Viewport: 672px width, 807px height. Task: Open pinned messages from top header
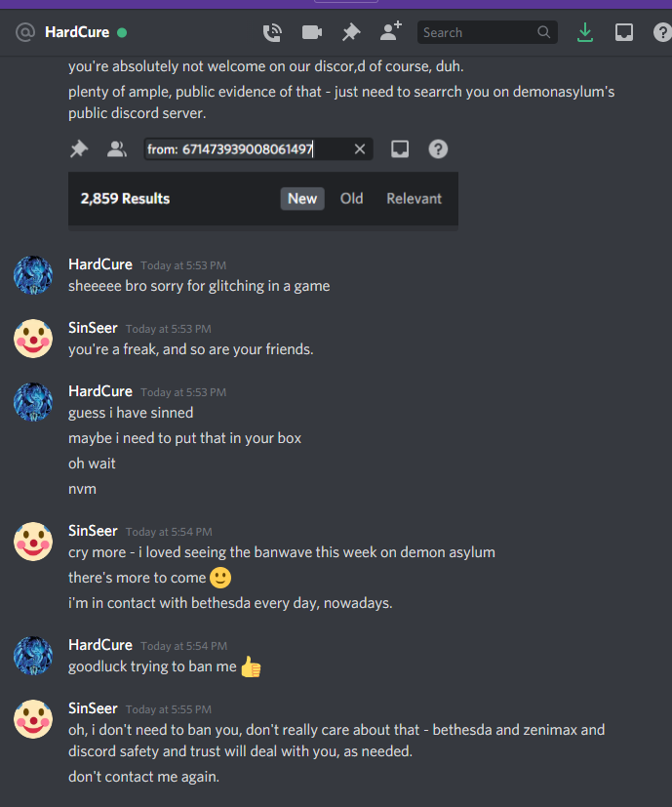[351, 32]
